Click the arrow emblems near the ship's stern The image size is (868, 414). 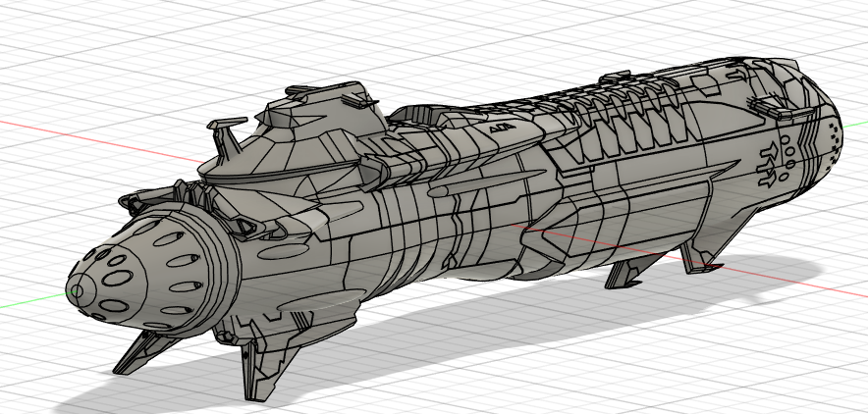(769, 163)
